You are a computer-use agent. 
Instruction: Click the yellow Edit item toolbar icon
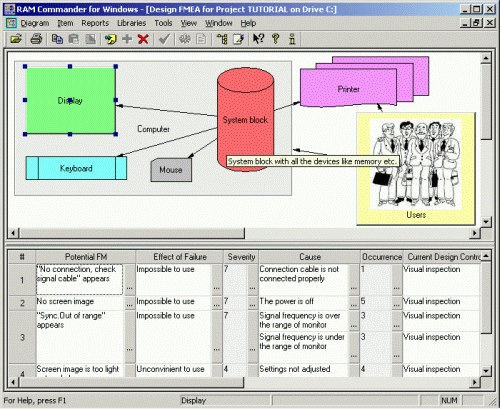110,39
